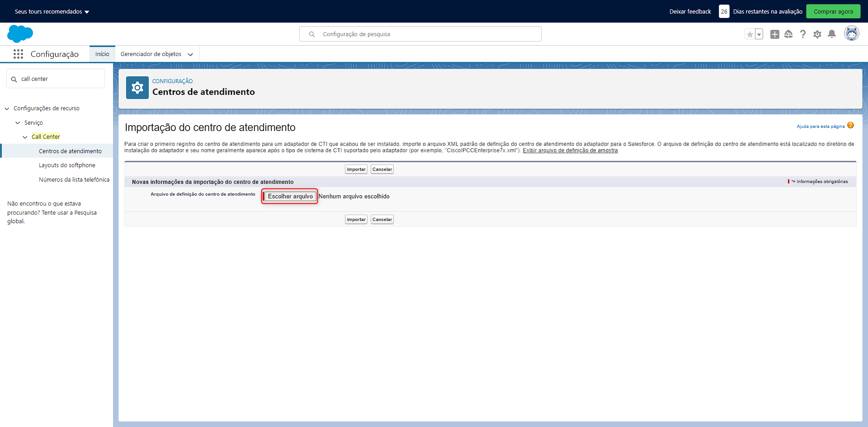This screenshot has width=868, height=427.
Task: Click the magnifier icon in quick find box
Action: 14,79
